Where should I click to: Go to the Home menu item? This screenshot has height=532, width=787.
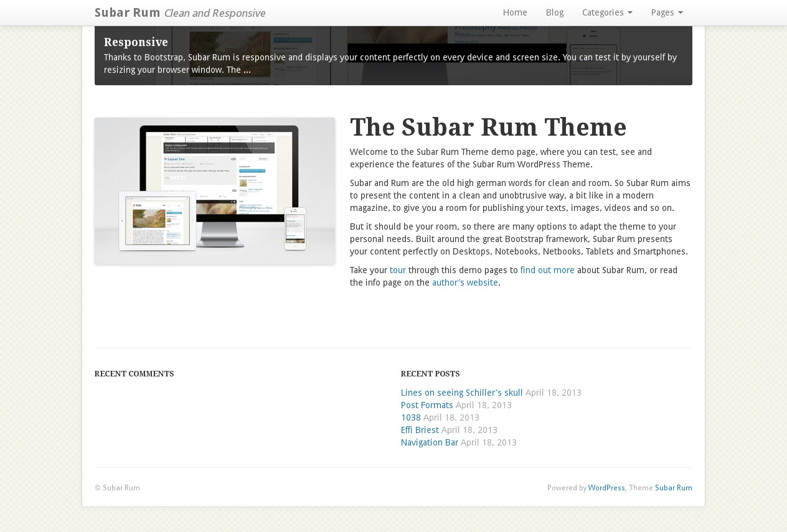pos(515,12)
